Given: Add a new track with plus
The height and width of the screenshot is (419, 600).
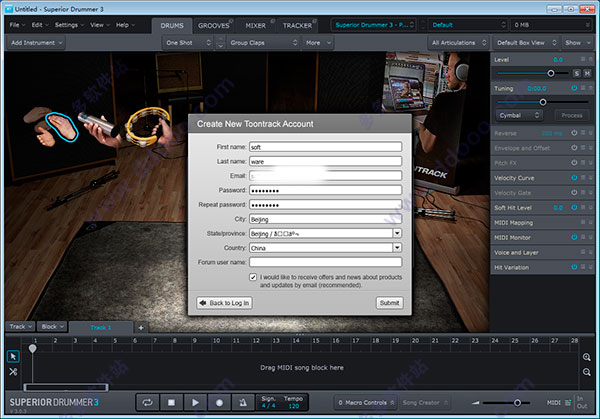Looking at the screenshot, I should (141, 328).
